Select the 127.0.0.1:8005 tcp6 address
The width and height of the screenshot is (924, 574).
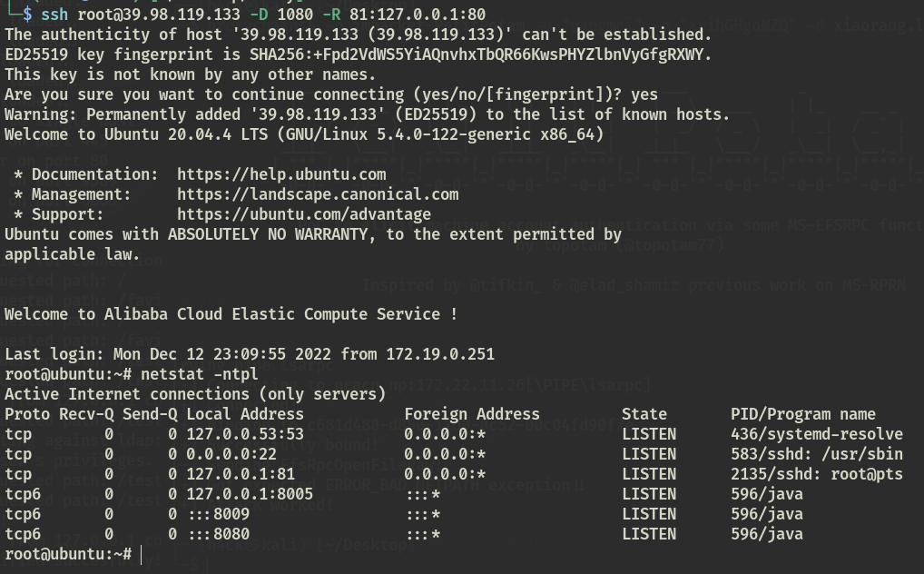point(250,495)
